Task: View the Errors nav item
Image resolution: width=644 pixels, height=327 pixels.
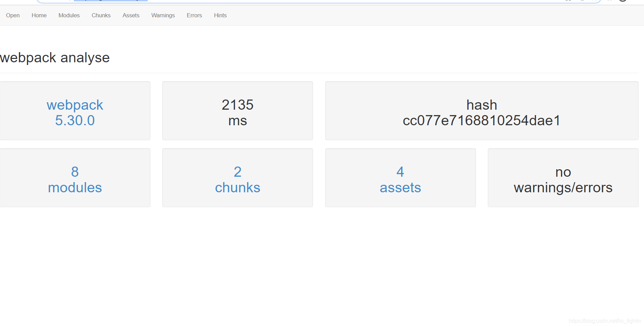Action: (194, 15)
